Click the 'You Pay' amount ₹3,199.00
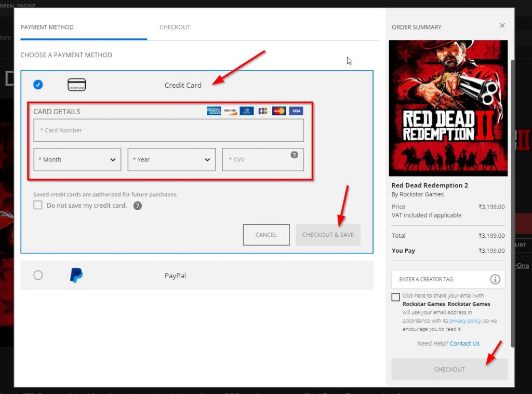 click(491, 251)
